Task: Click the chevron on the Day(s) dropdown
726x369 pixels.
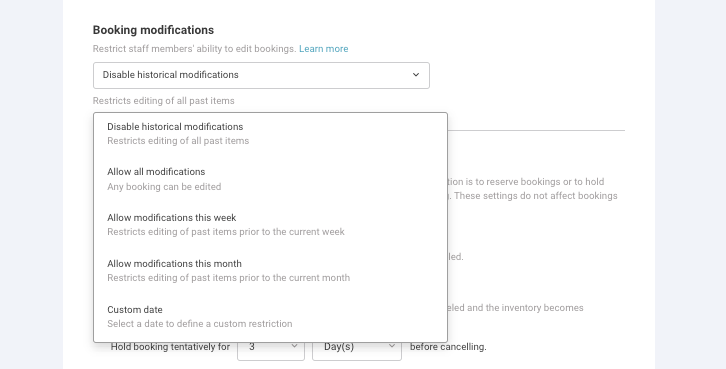Action: tap(392, 346)
